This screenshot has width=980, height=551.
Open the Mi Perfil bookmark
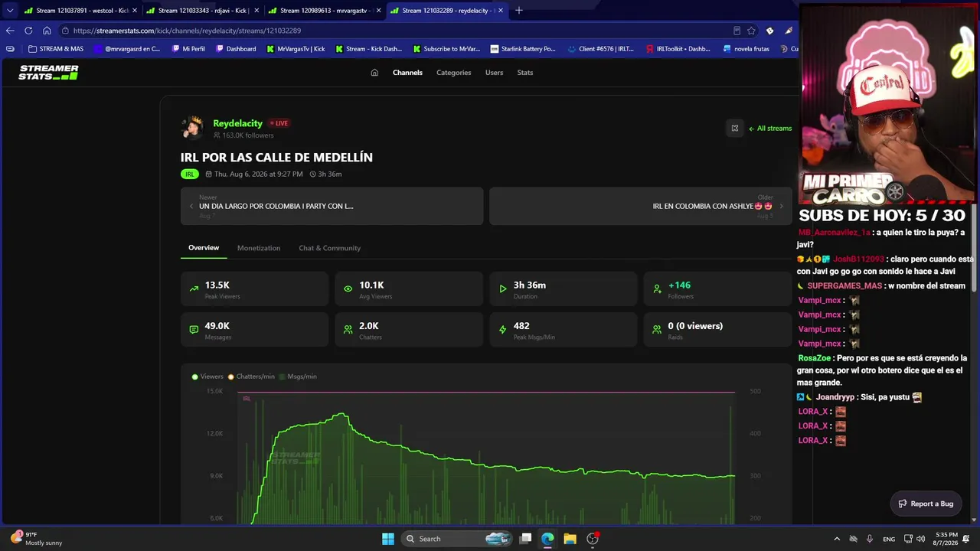click(x=188, y=49)
